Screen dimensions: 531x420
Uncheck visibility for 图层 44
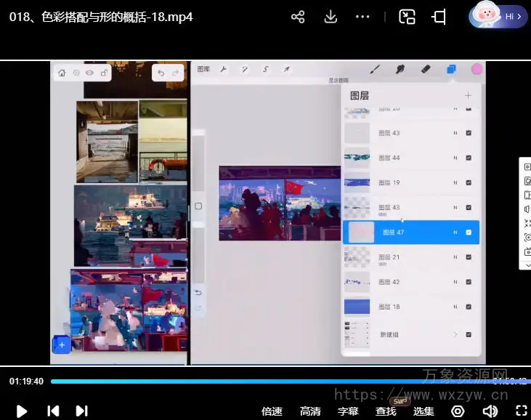[469, 158]
